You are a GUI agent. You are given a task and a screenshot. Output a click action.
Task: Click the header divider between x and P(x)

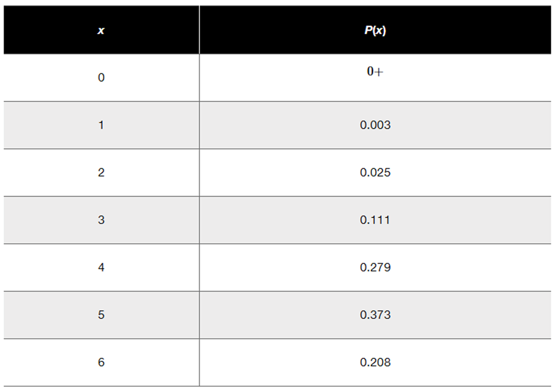pos(199,31)
